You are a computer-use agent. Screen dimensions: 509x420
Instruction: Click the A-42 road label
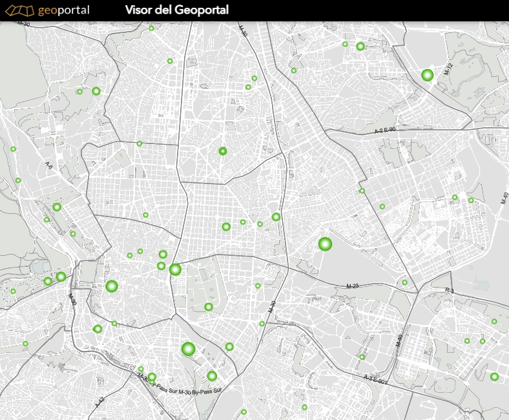click(x=99, y=402)
